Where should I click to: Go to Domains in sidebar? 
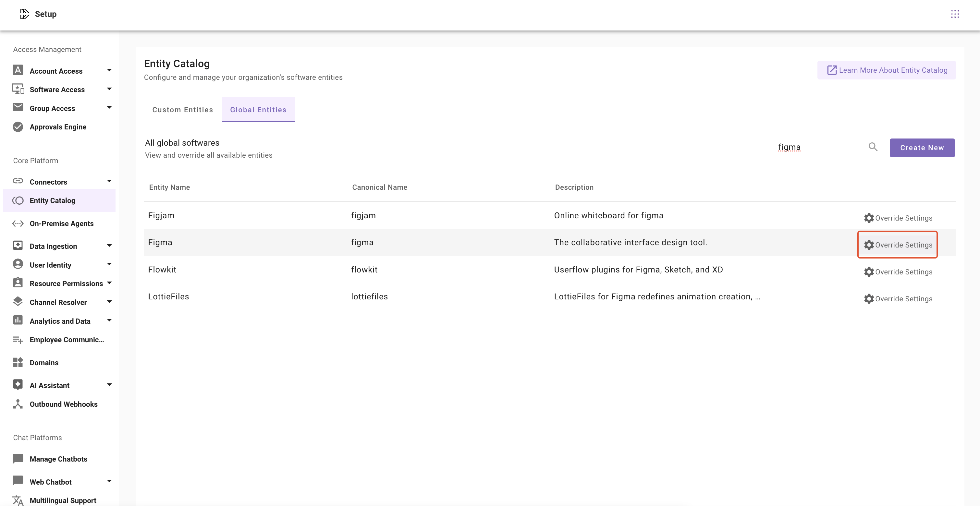[x=44, y=363]
